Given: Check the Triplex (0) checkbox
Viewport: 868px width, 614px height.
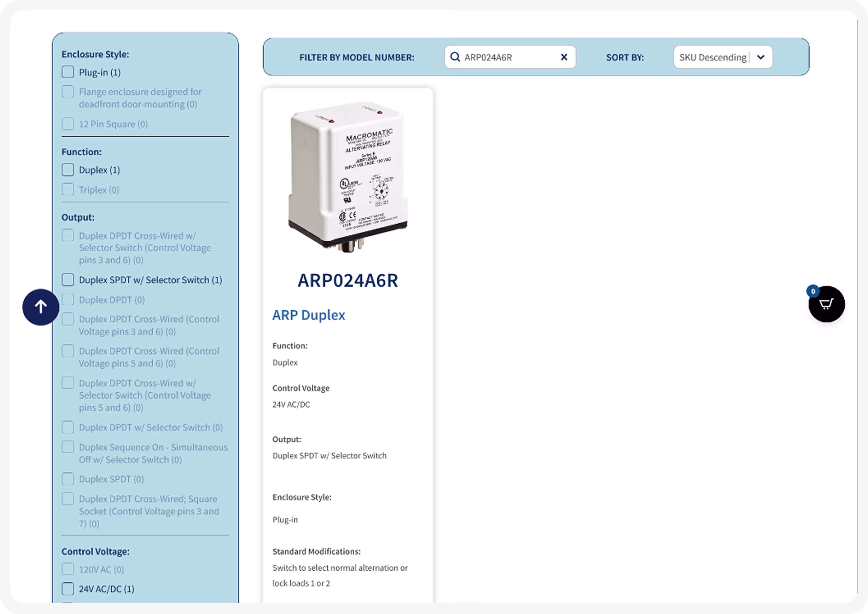Looking at the screenshot, I should [68, 189].
